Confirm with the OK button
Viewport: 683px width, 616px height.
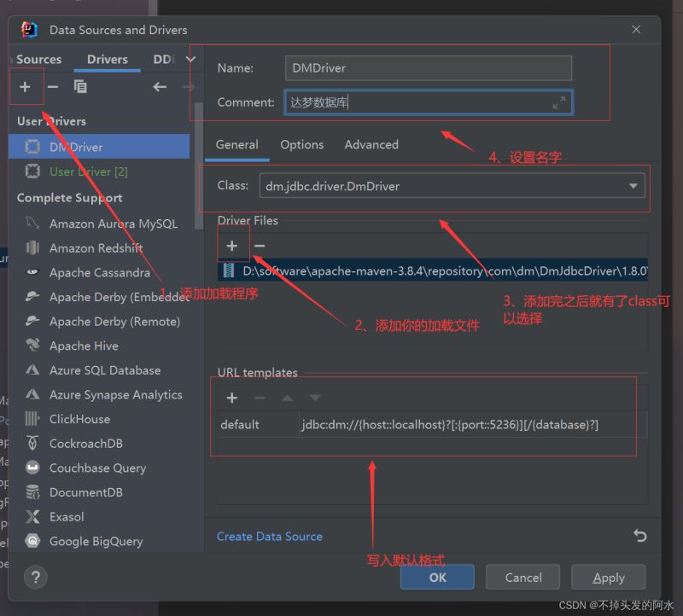click(437, 578)
